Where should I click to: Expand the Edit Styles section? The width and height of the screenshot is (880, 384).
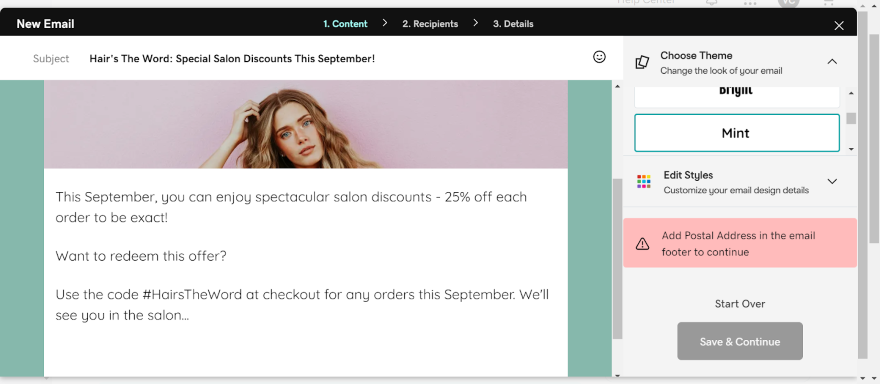[832, 181]
